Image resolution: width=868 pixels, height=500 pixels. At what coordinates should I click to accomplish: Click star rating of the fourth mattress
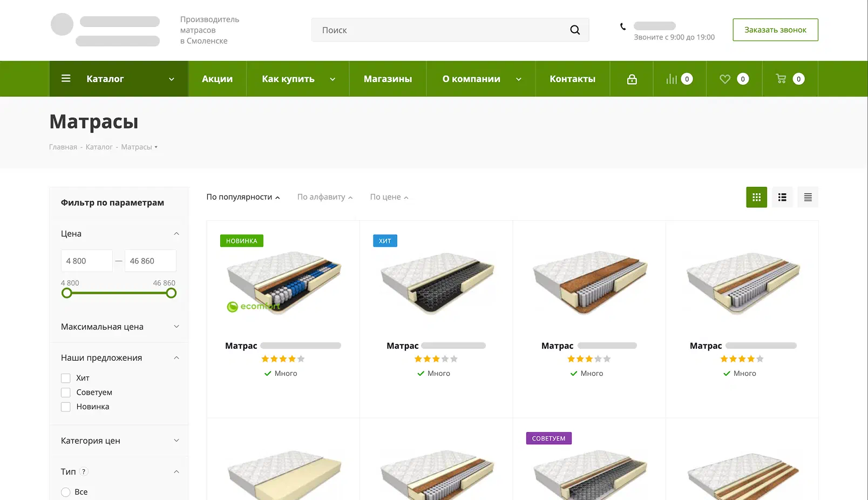click(742, 359)
